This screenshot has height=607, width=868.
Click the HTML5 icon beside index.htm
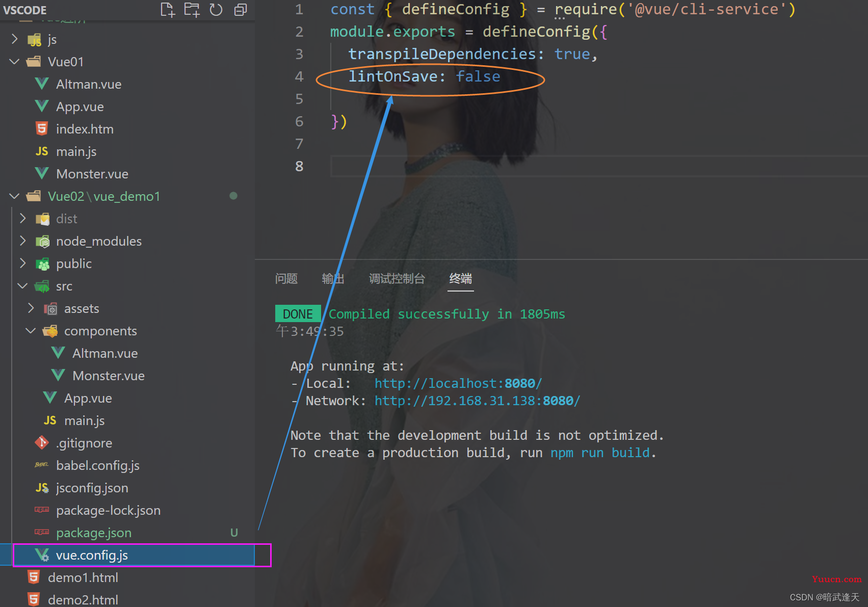tap(42, 128)
